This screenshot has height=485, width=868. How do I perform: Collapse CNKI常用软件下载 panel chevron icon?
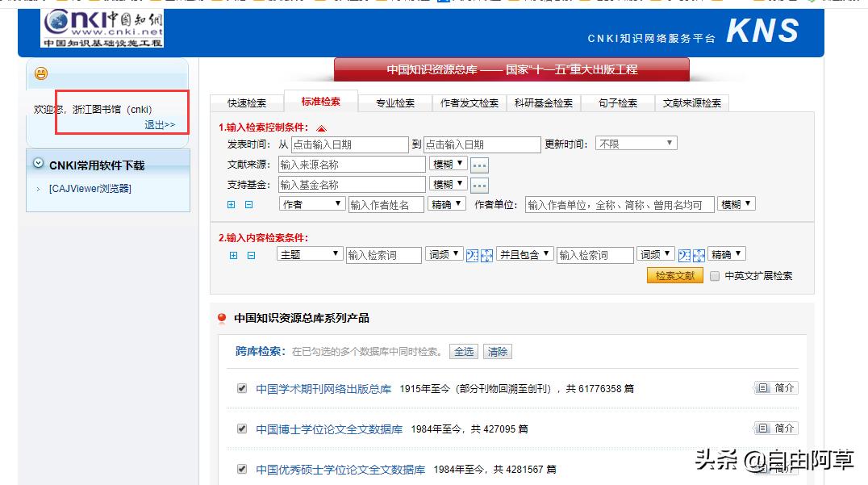coord(38,163)
